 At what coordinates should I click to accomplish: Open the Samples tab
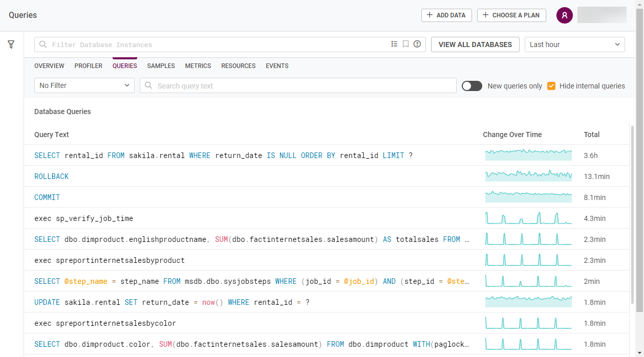161,66
